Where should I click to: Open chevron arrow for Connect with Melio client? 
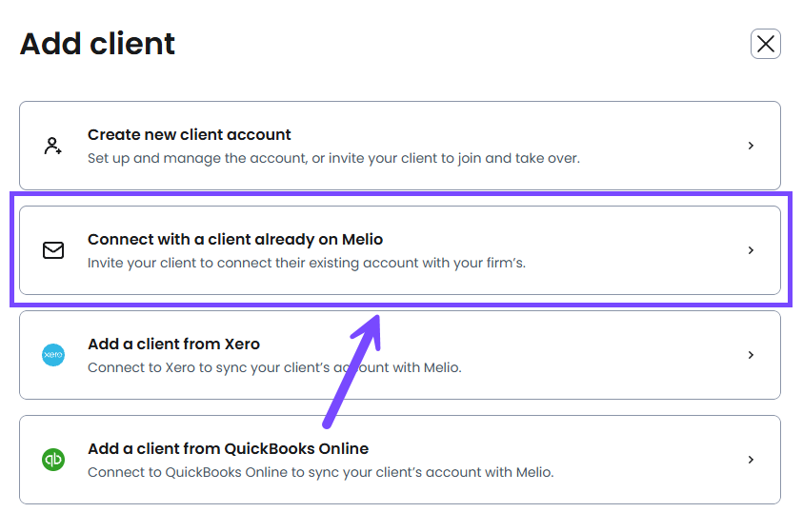click(751, 250)
